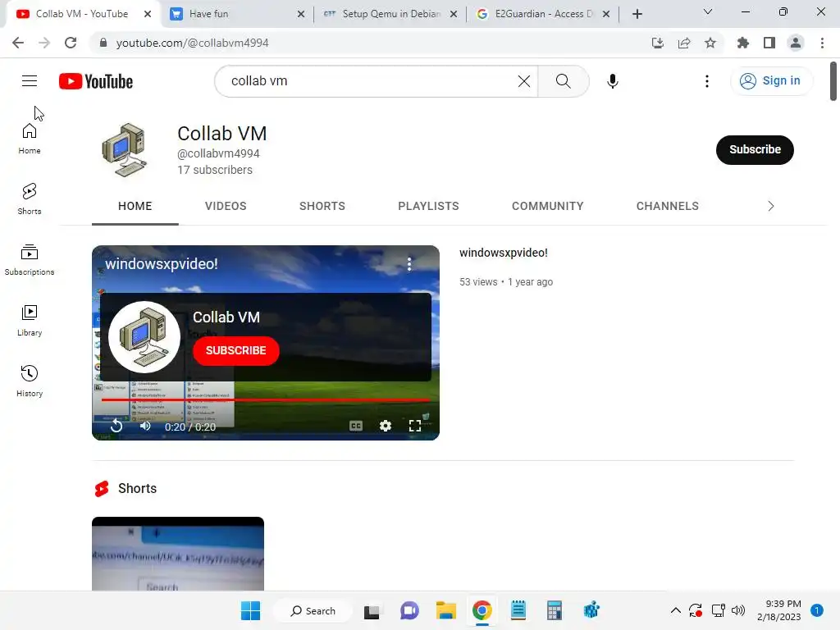Viewport: 840px width, 630px height.
Task: Open the volume control in tray
Action: (x=738, y=610)
